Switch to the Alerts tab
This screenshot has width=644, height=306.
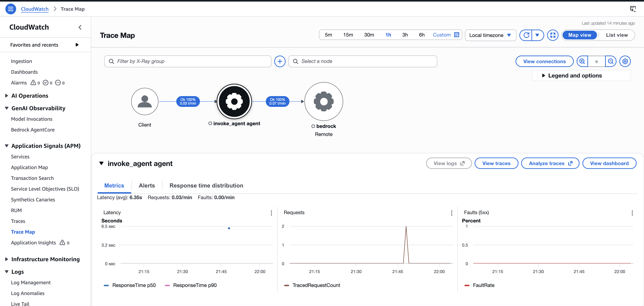pos(147,185)
